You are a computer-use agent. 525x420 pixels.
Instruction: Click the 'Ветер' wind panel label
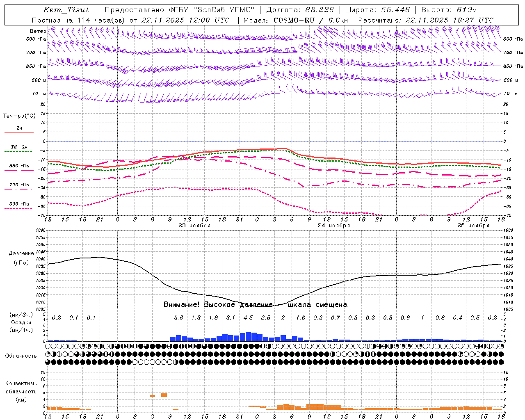pos(38,31)
